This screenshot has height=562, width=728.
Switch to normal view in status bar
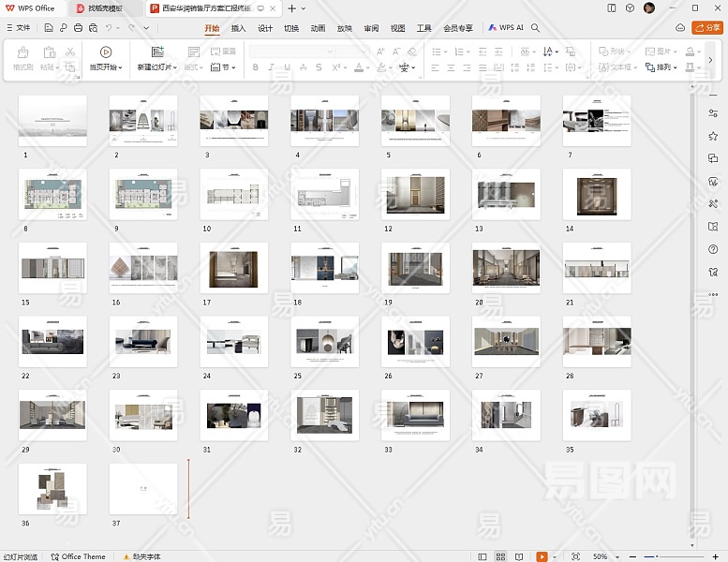click(x=483, y=556)
